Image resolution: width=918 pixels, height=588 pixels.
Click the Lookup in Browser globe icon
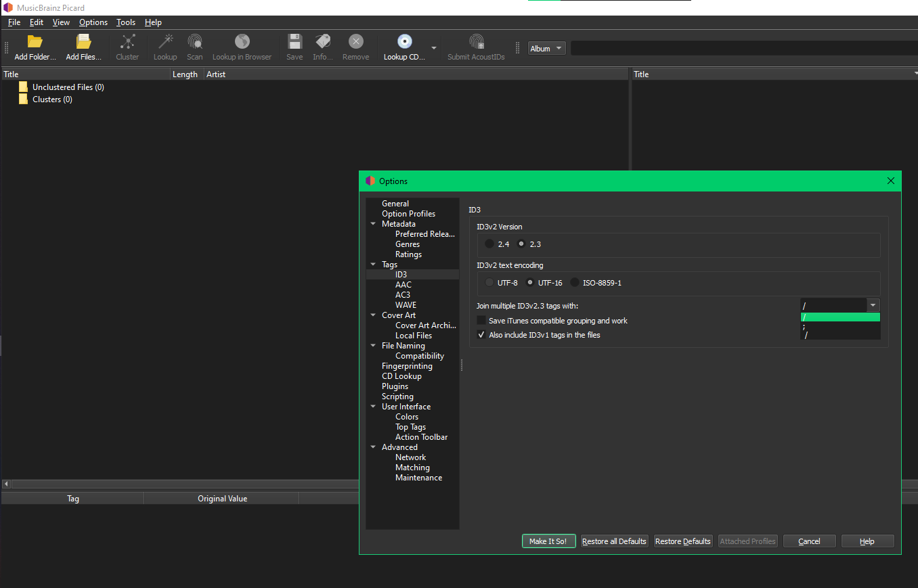(242, 41)
